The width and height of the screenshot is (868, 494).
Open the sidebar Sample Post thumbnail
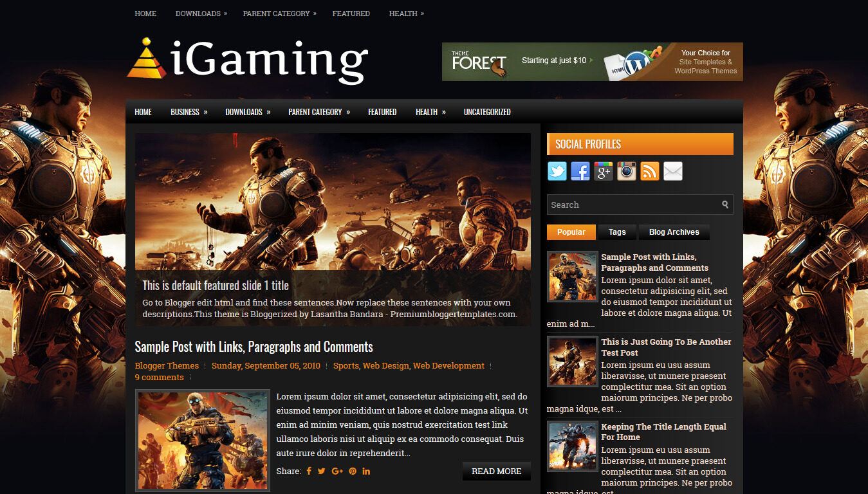pos(573,277)
